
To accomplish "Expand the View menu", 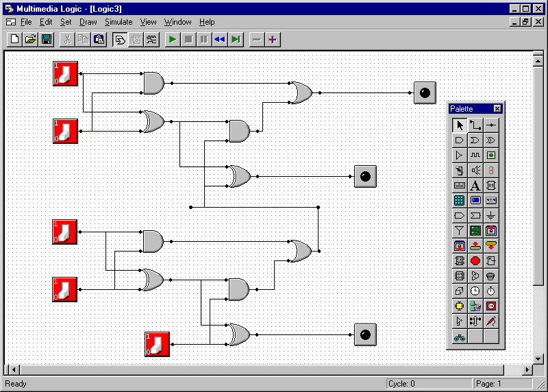I will point(148,22).
